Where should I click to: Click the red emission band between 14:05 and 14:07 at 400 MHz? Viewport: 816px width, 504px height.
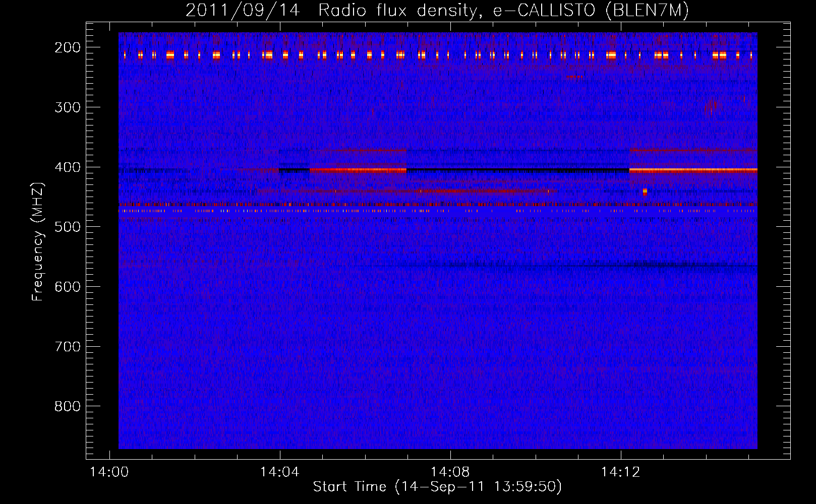coord(358,170)
